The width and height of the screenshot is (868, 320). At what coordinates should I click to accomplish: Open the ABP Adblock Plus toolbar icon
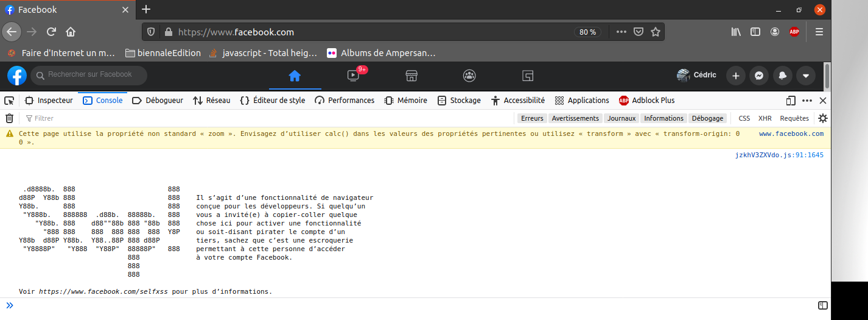point(794,32)
